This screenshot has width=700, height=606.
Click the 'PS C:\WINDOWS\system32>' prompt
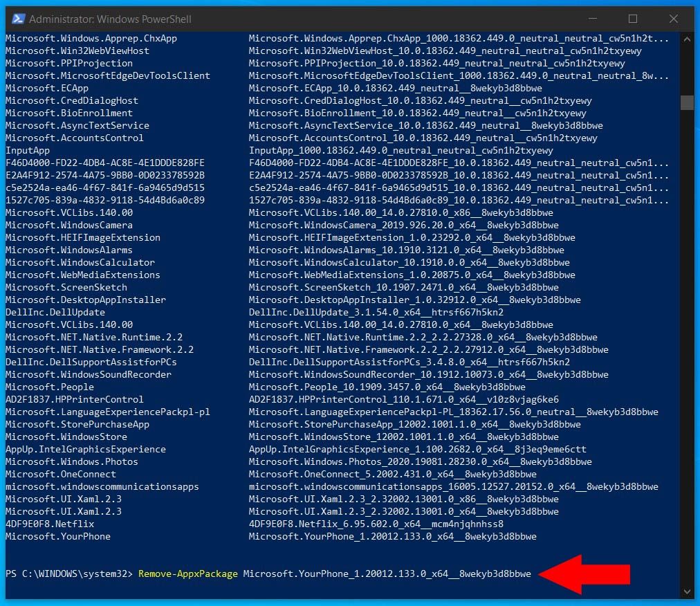pyautogui.click(x=69, y=574)
